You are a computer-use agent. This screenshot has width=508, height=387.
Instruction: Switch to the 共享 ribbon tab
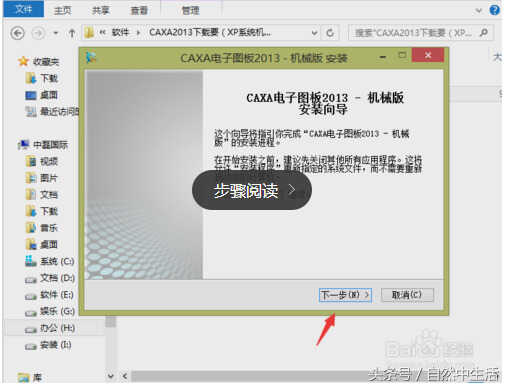[x=100, y=10]
